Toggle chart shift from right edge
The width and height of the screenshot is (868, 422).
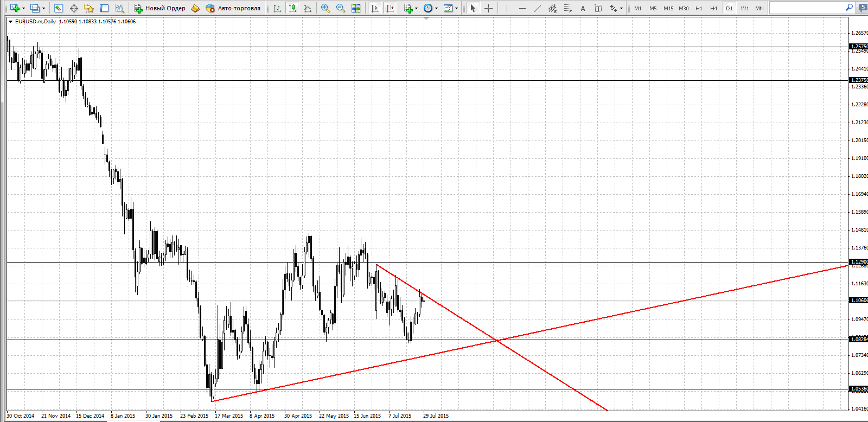click(390, 8)
